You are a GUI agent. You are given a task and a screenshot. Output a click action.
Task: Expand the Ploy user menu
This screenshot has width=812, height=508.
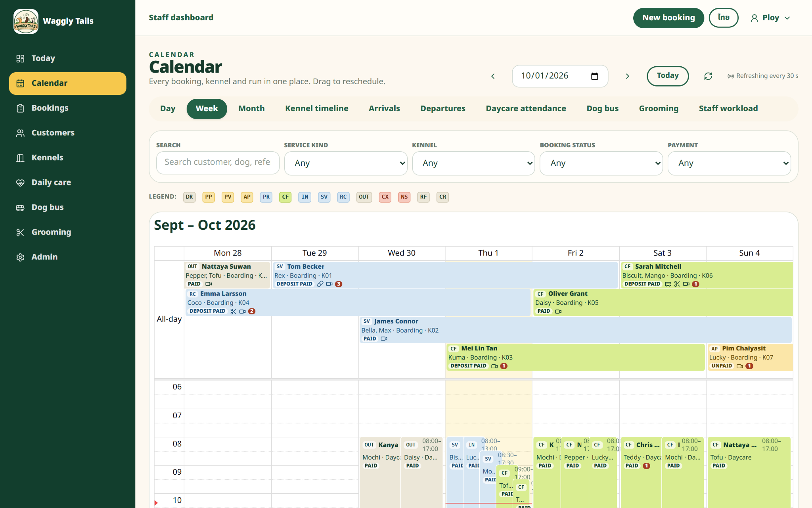pos(770,18)
